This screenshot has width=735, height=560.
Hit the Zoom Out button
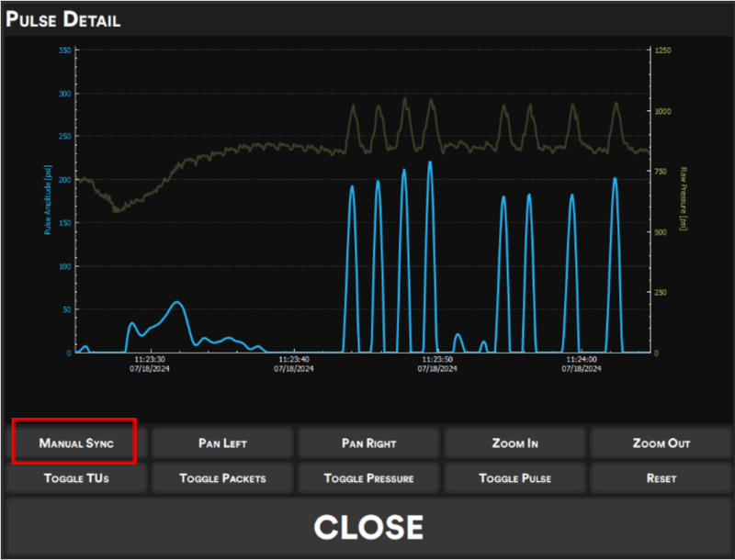point(661,442)
